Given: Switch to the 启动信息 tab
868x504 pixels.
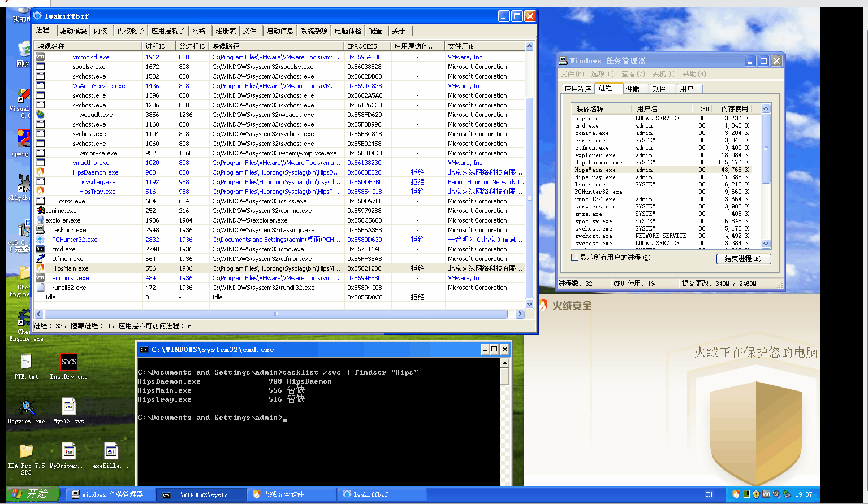Looking at the screenshot, I should point(280,30).
